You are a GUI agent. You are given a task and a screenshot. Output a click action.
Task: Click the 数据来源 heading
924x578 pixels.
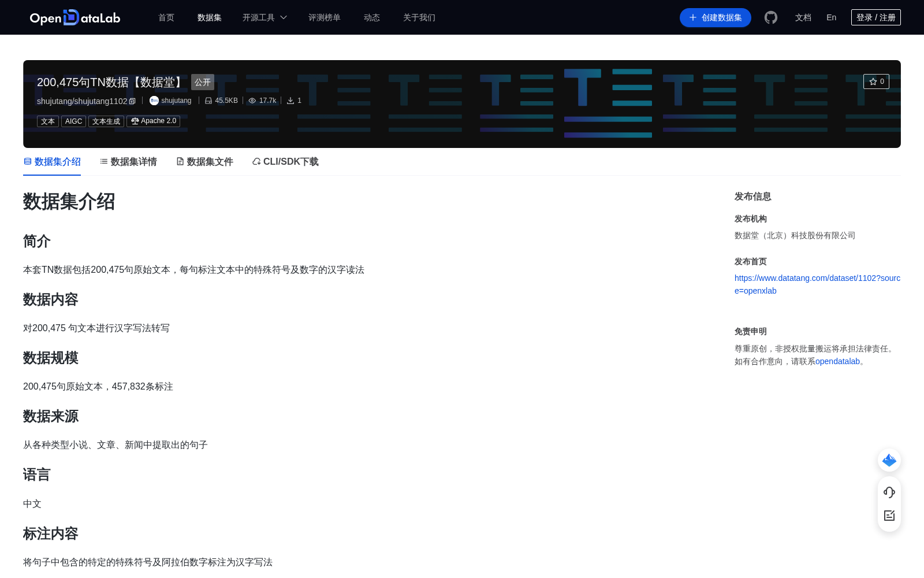click(x=51, y=417)
